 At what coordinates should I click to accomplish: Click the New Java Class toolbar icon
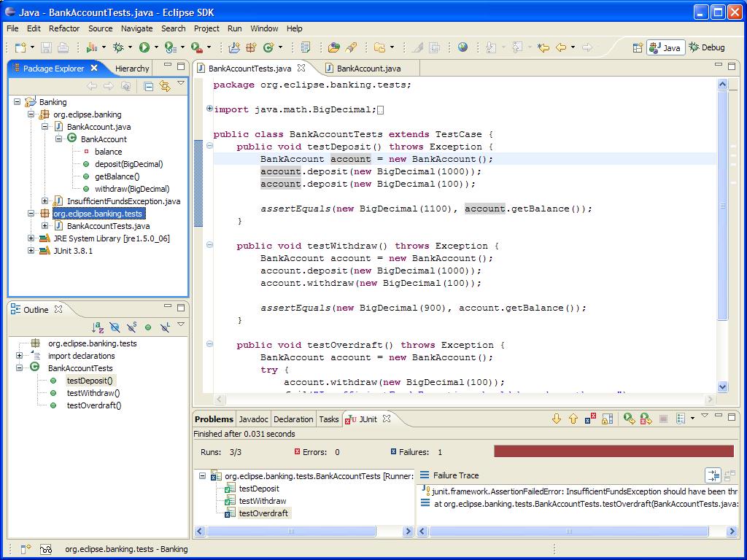(268, 47)
